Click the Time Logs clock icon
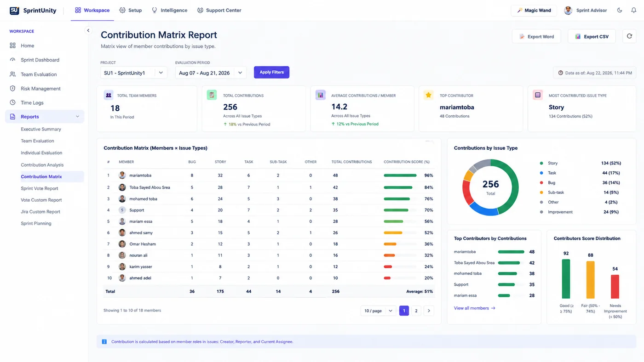The width and height of the screenshot is (644, 362). (13, 102)
